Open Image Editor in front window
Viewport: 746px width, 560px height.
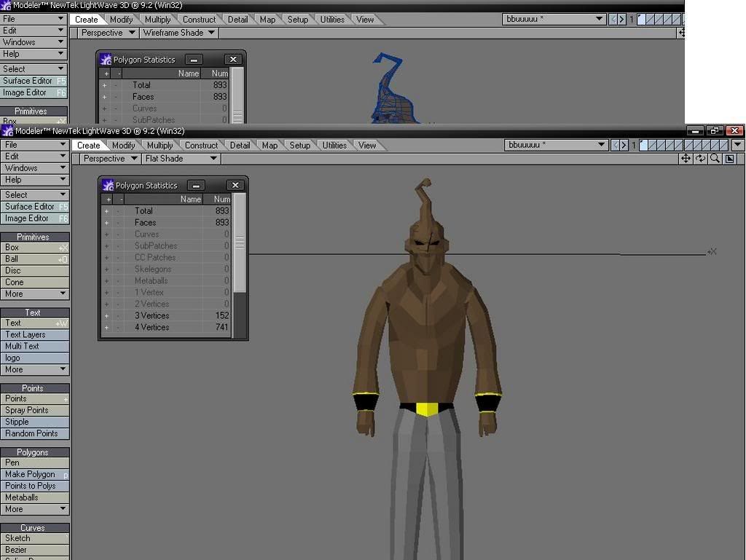pos(35,218)
